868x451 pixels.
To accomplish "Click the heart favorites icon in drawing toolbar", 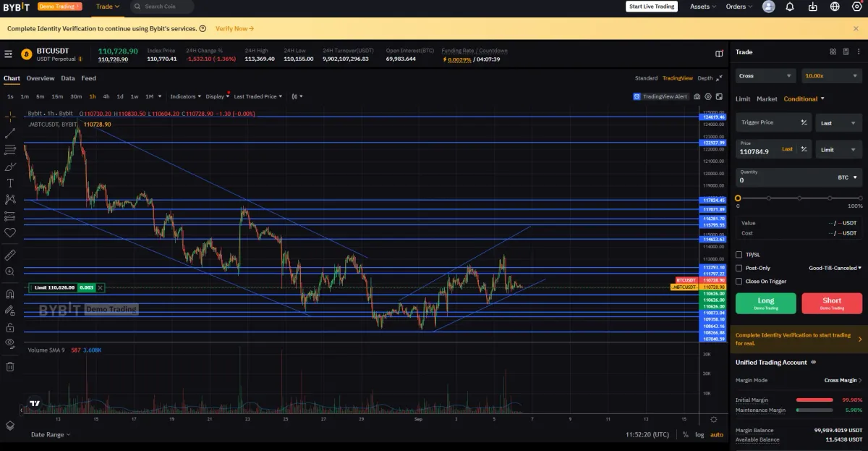I will coord(10,232).
